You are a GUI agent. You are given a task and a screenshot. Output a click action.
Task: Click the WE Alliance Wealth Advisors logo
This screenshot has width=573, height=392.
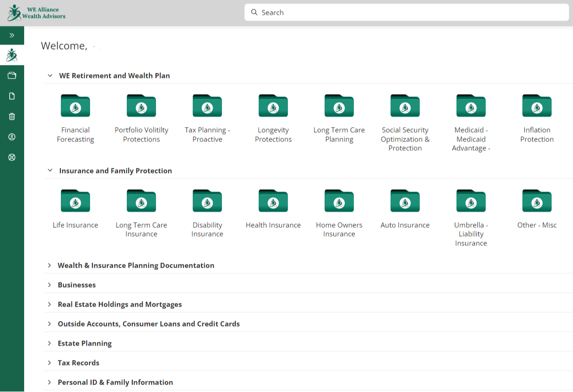click(x=36, y=13)
